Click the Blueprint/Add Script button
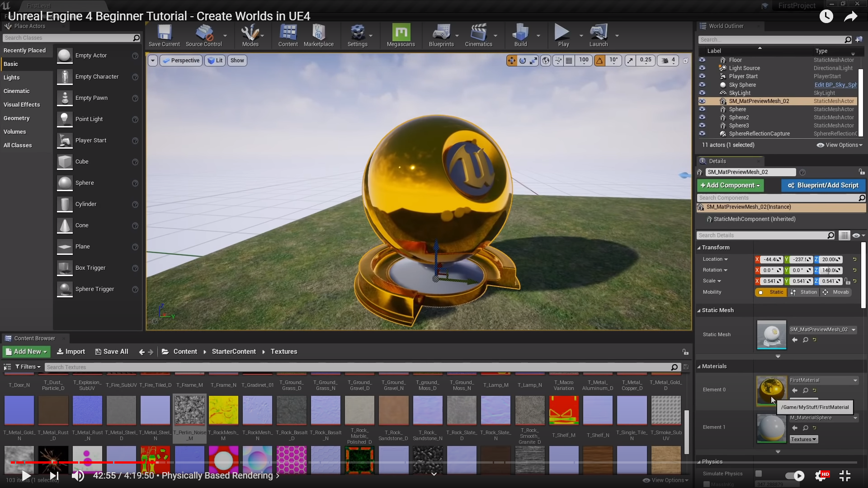868x488 pixels. pyautogui.click(x=823, y=185)
